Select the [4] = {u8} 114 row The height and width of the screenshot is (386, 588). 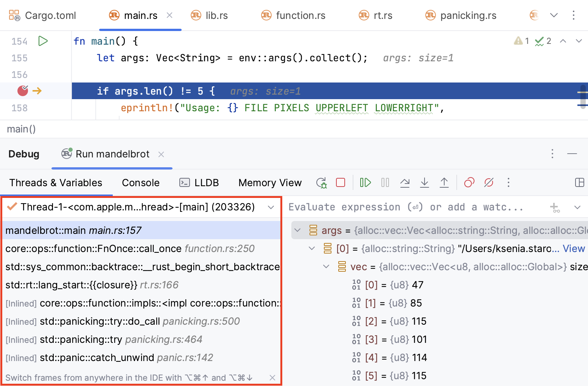440,358
